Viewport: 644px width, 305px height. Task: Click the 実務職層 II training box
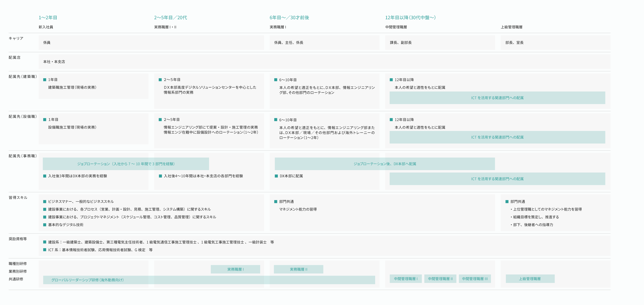(298, 269)
